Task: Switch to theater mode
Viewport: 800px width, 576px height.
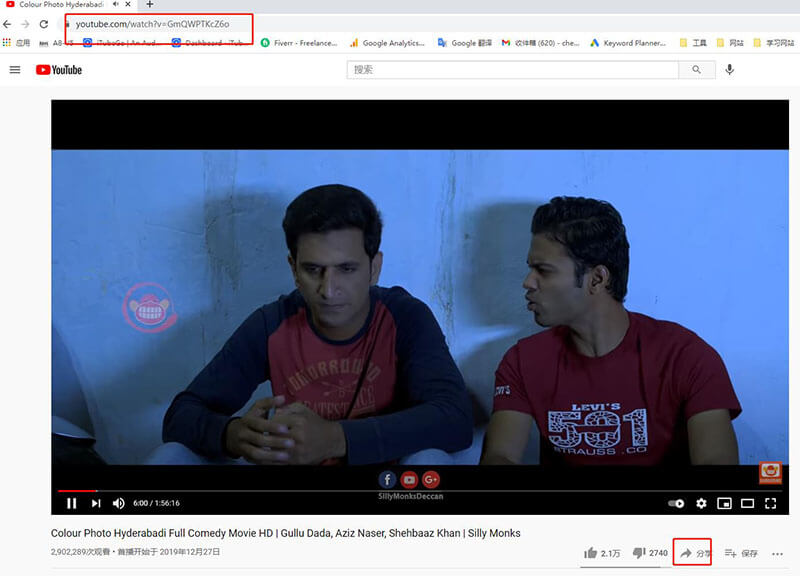Action: click(x=747, y=504)
